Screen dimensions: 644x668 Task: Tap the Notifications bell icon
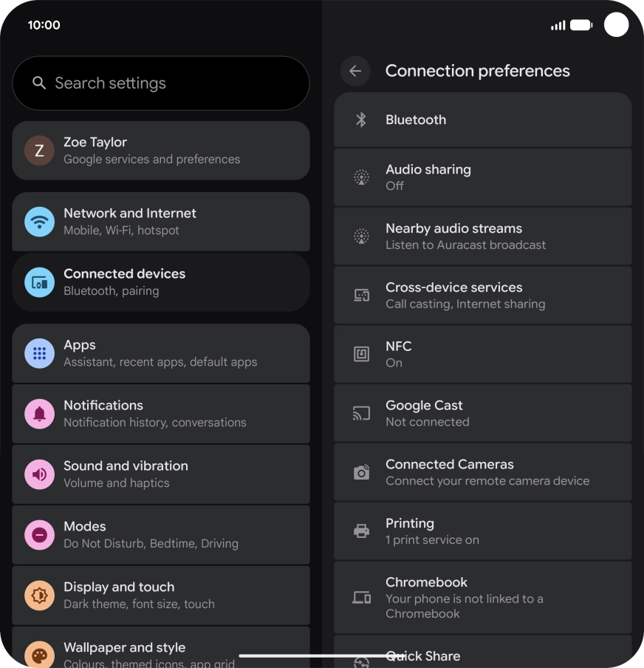(40, 414)
